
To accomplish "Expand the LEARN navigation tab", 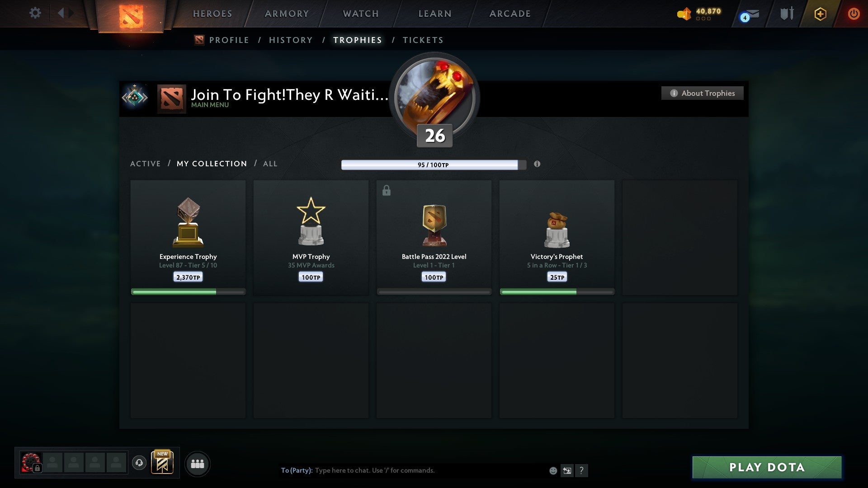I will click(434, 13).
